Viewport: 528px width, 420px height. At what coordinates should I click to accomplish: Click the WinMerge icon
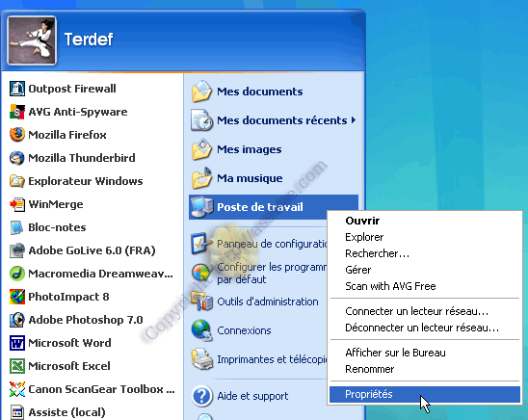point(16,204)
